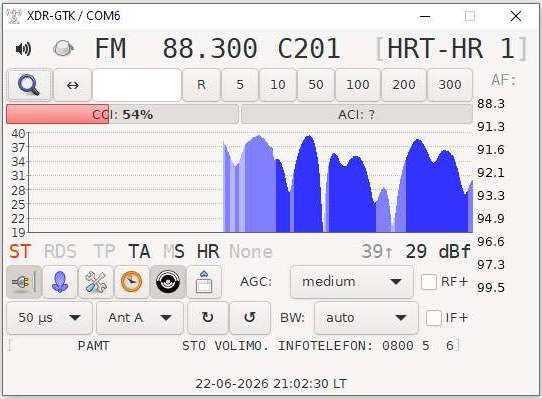Click the R reset frequency button

[x=201, y=85]
